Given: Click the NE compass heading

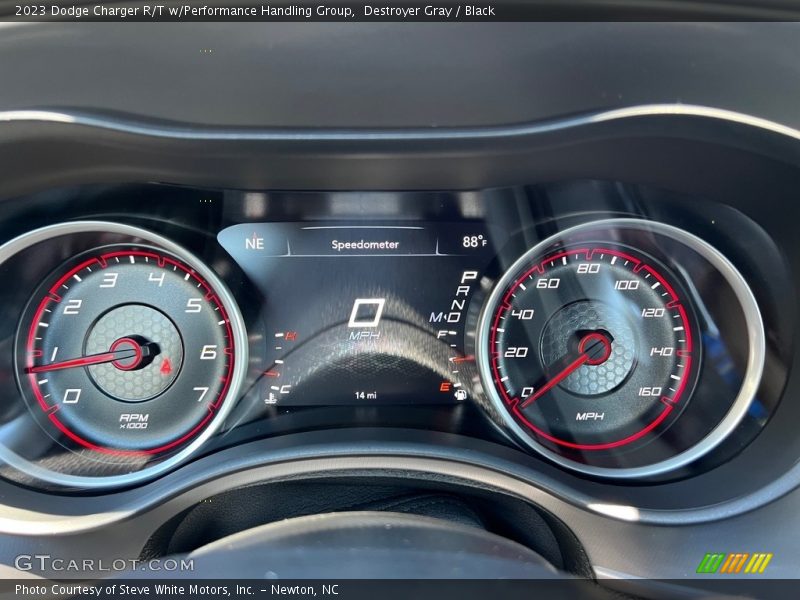Looking at the screenshot, I should coord(254,243).
